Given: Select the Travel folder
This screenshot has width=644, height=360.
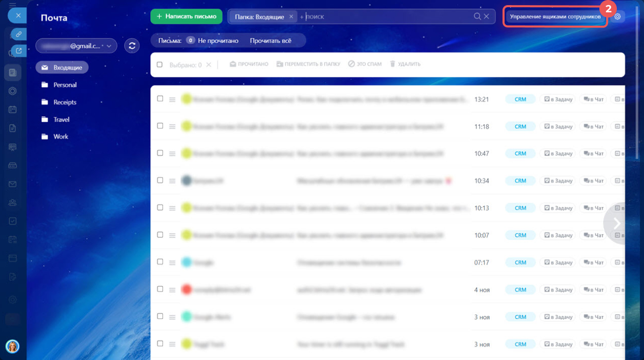Looking at the screenshot, I should tap(61, 119).
